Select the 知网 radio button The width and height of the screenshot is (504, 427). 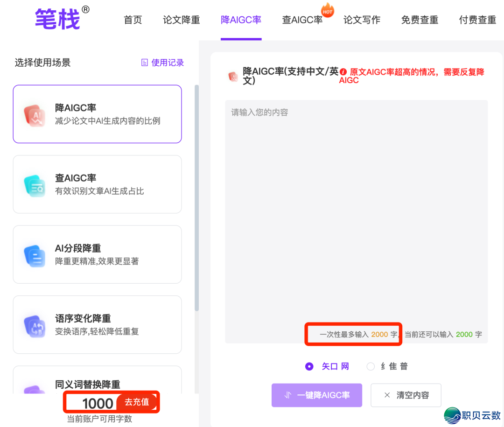point(309,366)
